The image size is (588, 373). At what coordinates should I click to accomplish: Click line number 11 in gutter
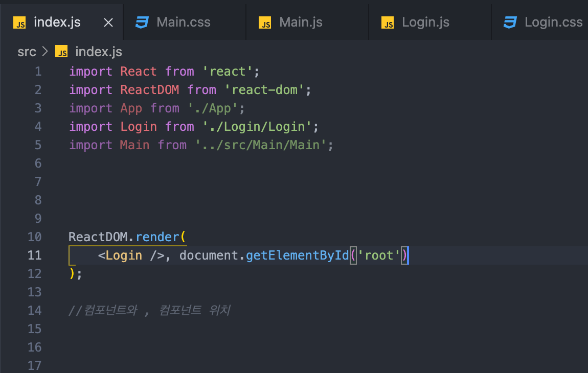click(x=34, y=255)
